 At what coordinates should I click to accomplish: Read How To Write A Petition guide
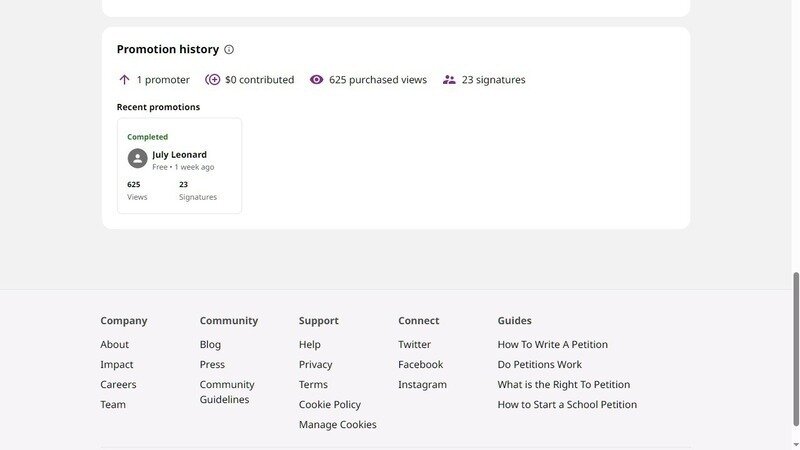552,345
